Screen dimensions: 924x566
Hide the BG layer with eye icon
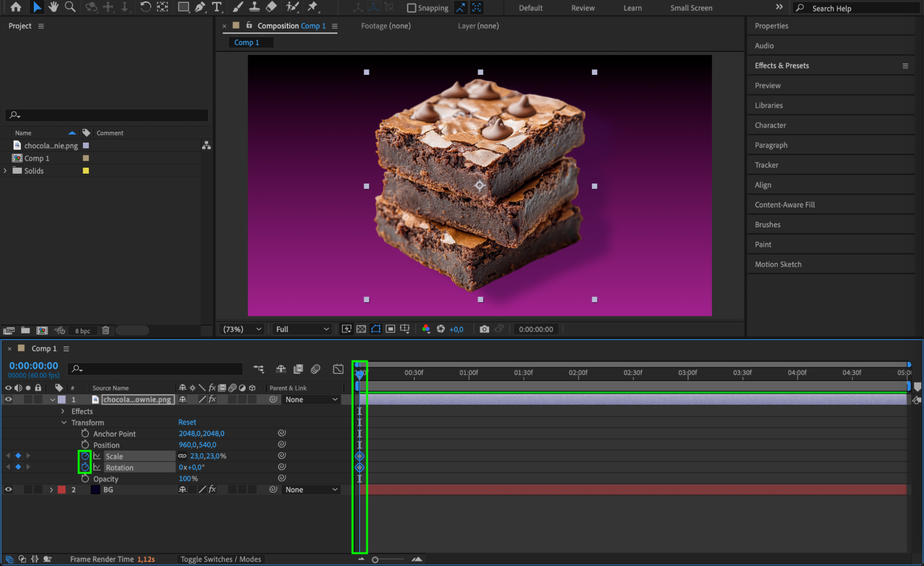click(x=8, y=489)
